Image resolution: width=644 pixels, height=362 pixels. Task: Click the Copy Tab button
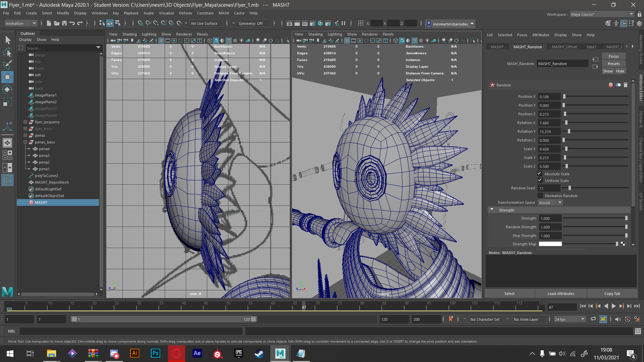pos(612,294)
